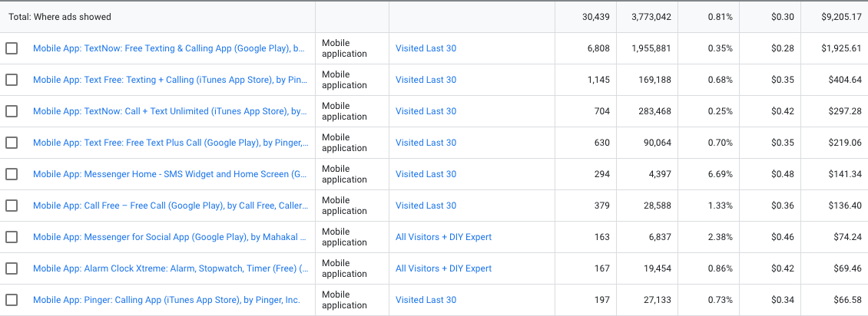Click All Visitors + DIY Expert for Messenger Social
This screenshot has width=868, height=316.
(443, 237)
